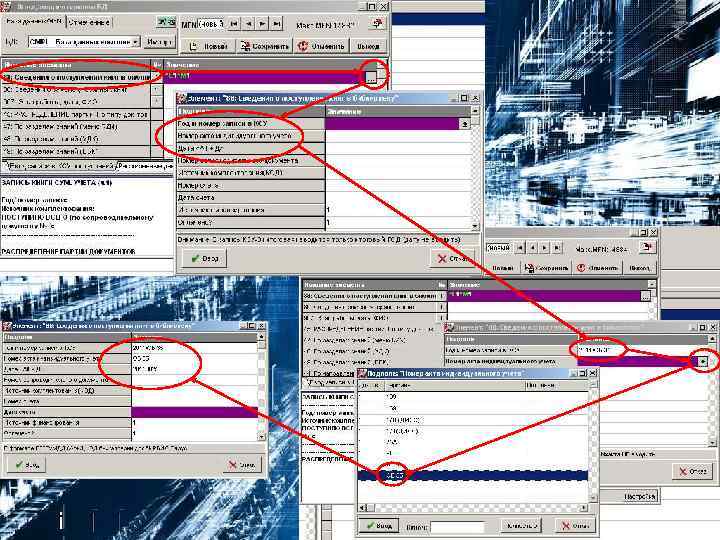Click the button right of the БД combo box
This screenshot has width=720, height=540.
(159, 42)
